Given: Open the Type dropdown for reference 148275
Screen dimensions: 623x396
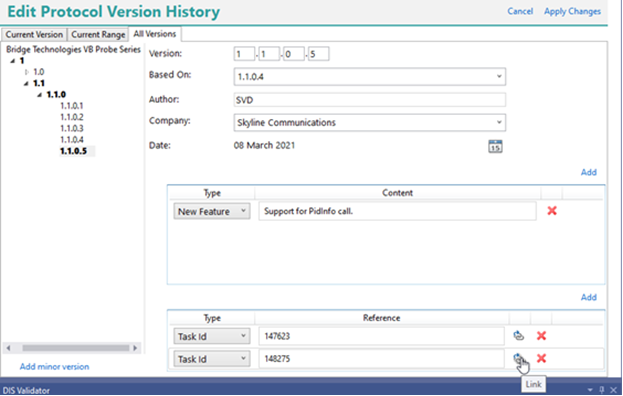Looking at the screenshot, I should click(212, 359).
